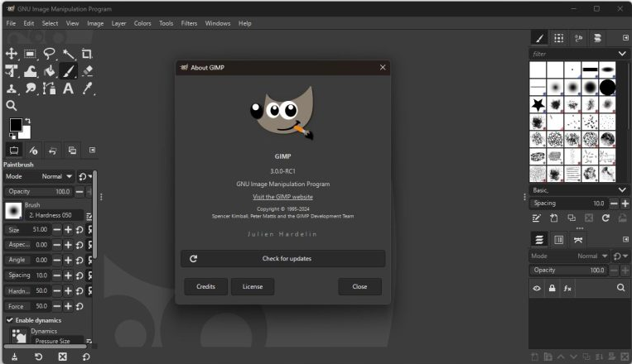632x364 pixels.
Task: Open the Filters menu
Action: pyautogui.click(x=189, y=23)
